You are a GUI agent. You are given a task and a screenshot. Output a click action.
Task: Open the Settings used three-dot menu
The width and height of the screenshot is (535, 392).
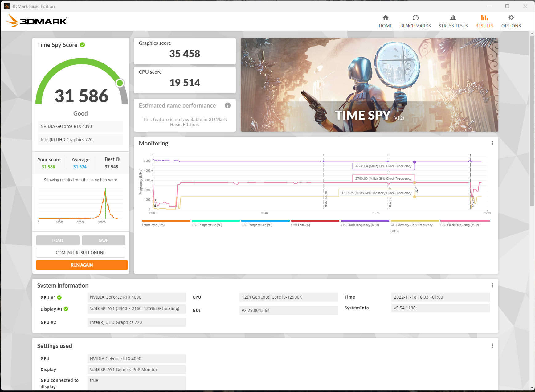[492, 346]
